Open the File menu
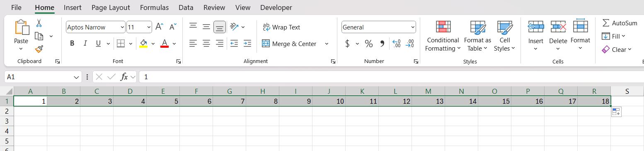The width and height of the screenshot is (644, 151). [17, 7]
